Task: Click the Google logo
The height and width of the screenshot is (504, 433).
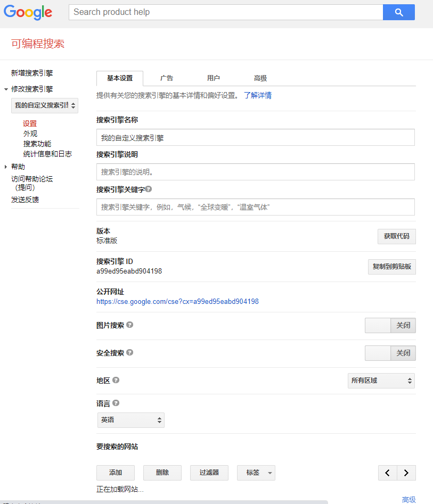Action: [x=28, y=13]
